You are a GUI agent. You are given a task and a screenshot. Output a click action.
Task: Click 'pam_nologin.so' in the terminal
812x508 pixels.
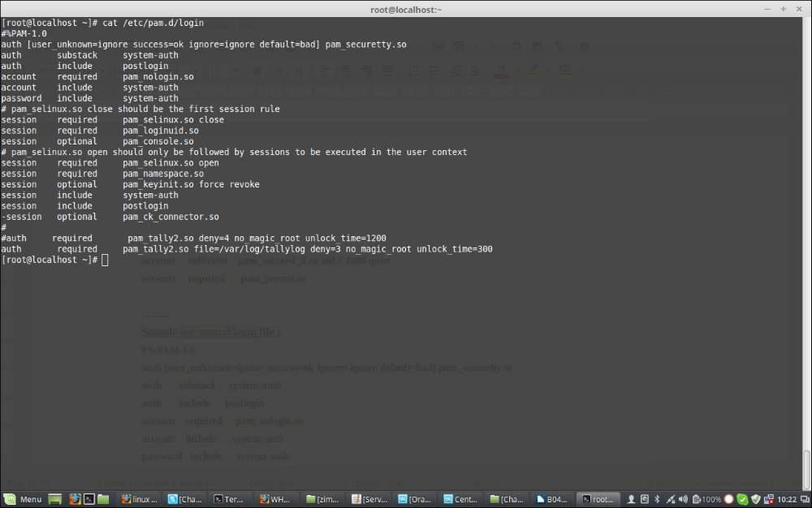coord(158,76)
